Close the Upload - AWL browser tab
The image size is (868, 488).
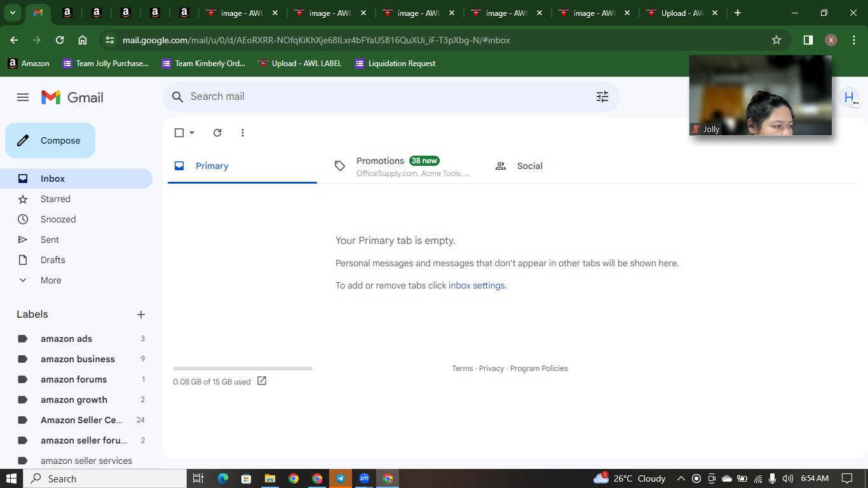click(715, 13)
